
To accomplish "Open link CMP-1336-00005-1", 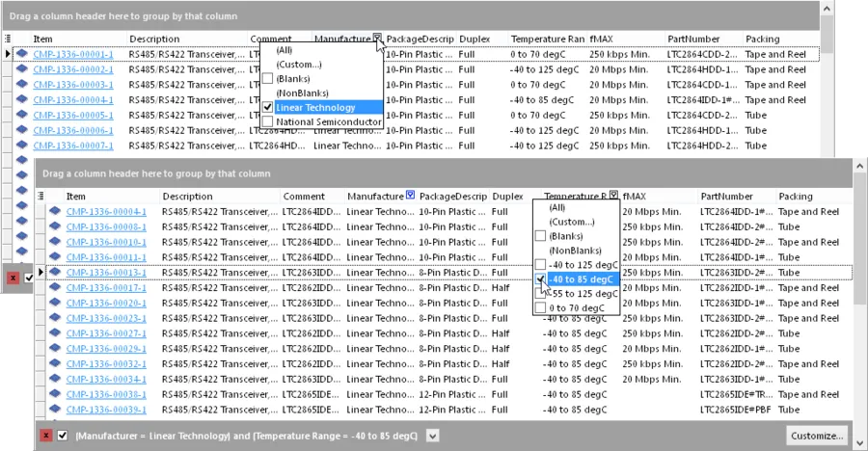I will [x=73, y=115].
